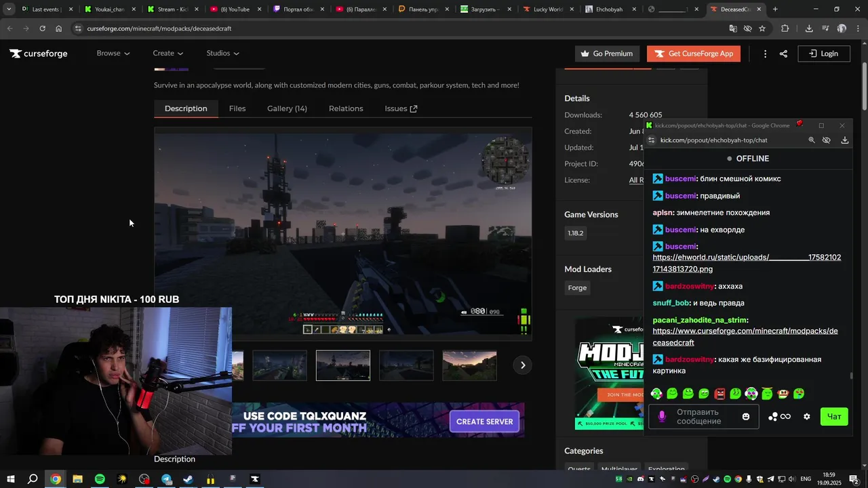This screenshot has width=868, height=488.
Task: Open Steam from the taskbar
Action: pyautogui.click(x=189, y=479)
